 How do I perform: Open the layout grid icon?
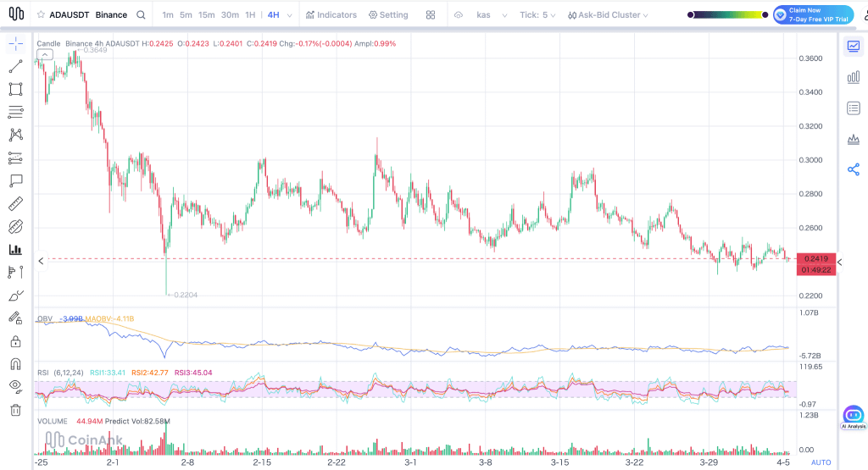[x=431, y=15]
